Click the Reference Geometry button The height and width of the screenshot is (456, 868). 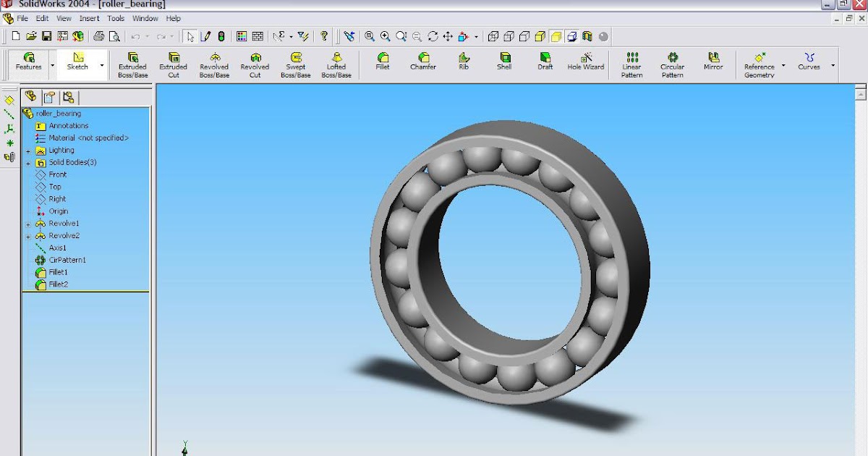tap(759, 65)
